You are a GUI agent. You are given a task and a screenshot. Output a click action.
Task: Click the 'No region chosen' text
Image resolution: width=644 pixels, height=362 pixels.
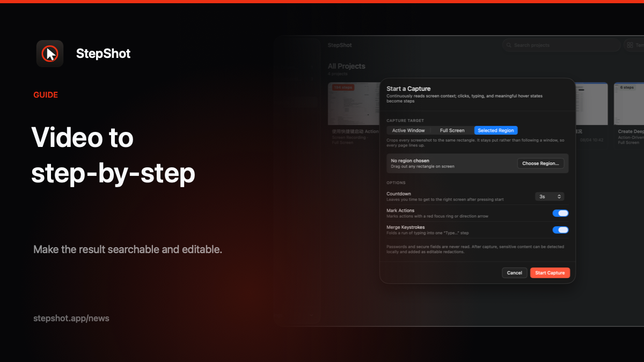[410, 160]
